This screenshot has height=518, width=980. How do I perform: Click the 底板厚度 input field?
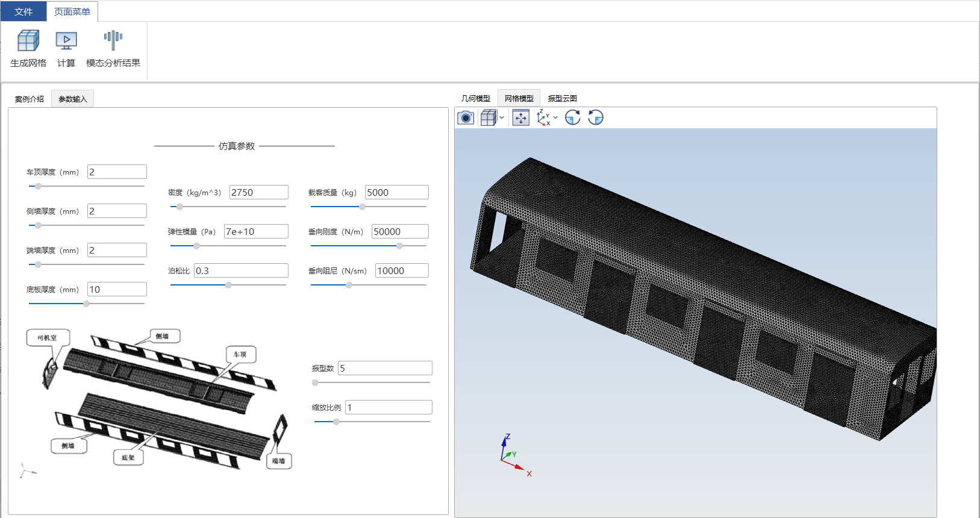point(117,289)
